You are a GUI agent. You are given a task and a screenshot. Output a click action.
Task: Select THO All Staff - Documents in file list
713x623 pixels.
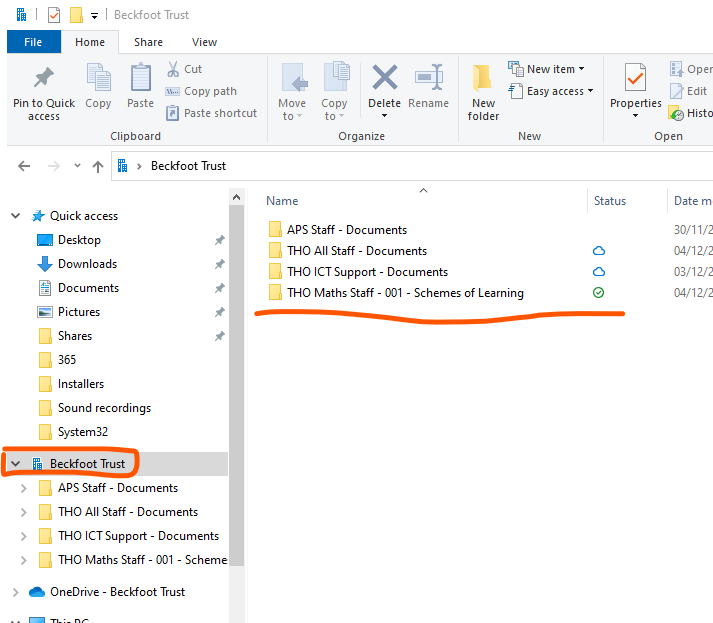[356, 251]
